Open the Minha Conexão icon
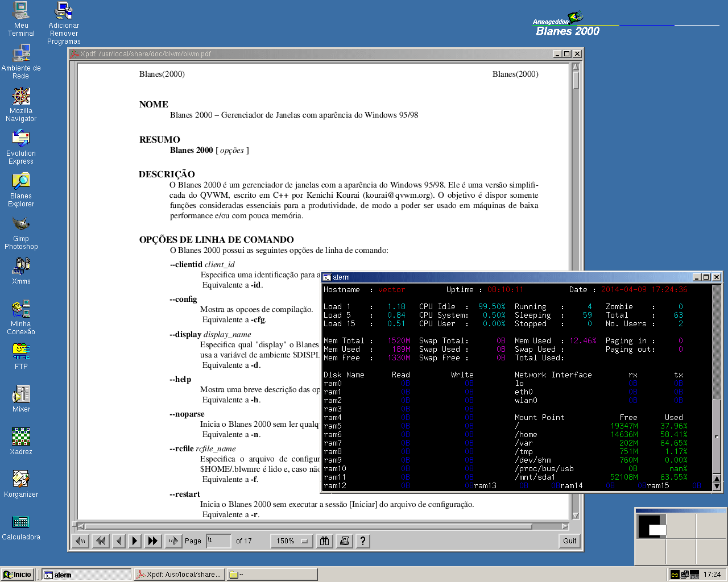728x582 pixels. click(21, 318)
